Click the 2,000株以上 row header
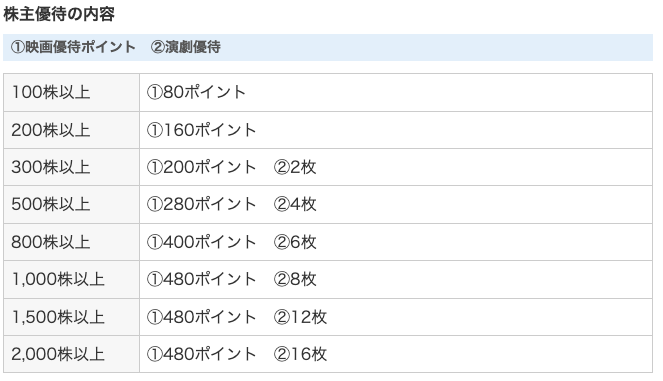 [x=71, y=354]
